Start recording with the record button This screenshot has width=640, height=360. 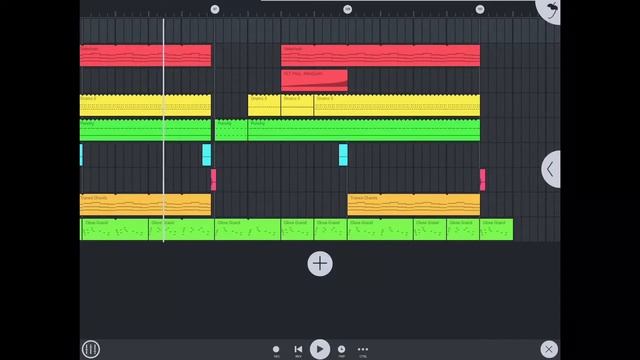276,350
